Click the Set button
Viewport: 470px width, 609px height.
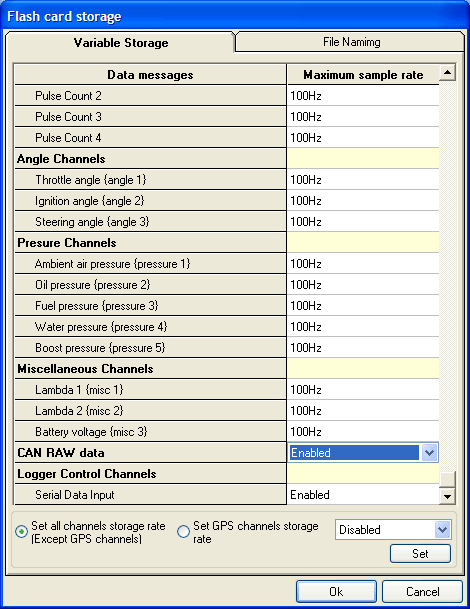point(420,553)
